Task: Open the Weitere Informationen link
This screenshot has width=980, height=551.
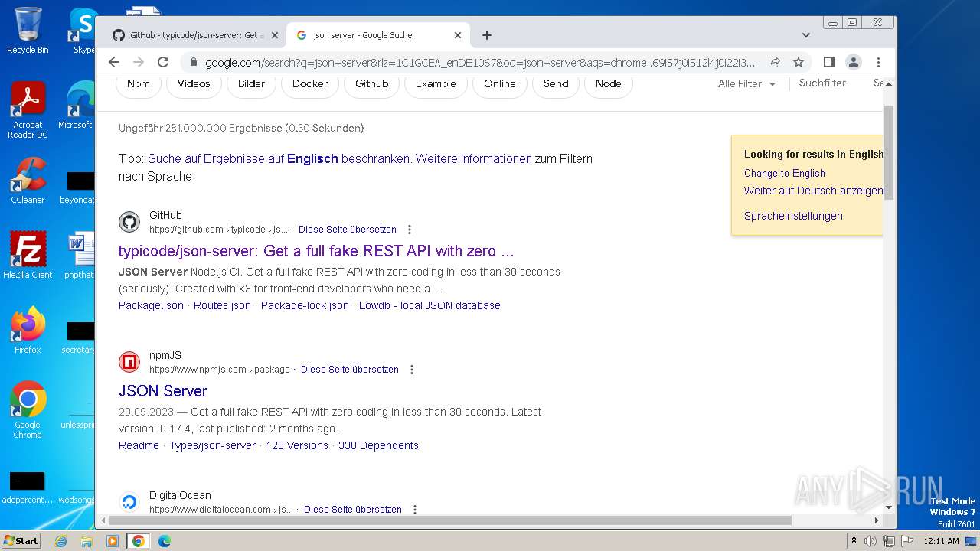Action: (x=473, y=159)
